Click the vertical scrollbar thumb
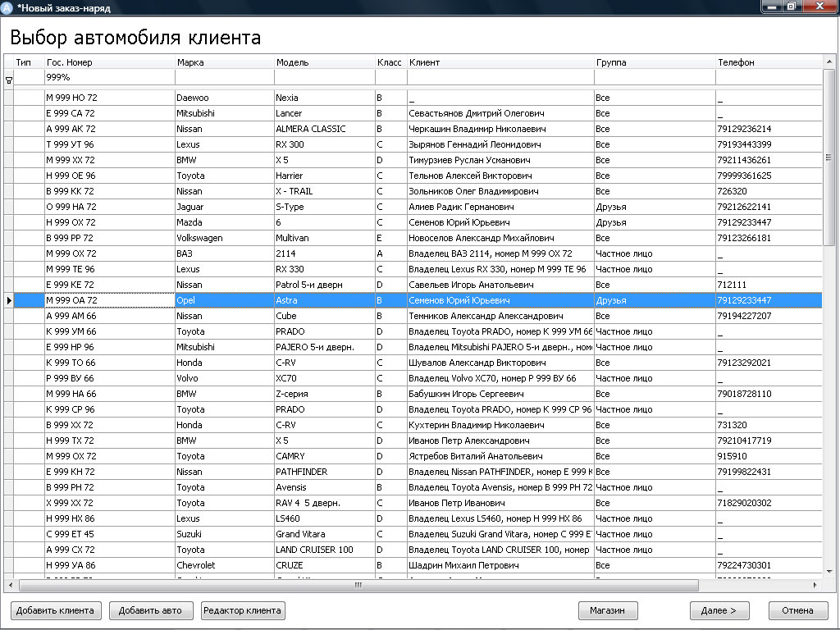 point(829,157)
